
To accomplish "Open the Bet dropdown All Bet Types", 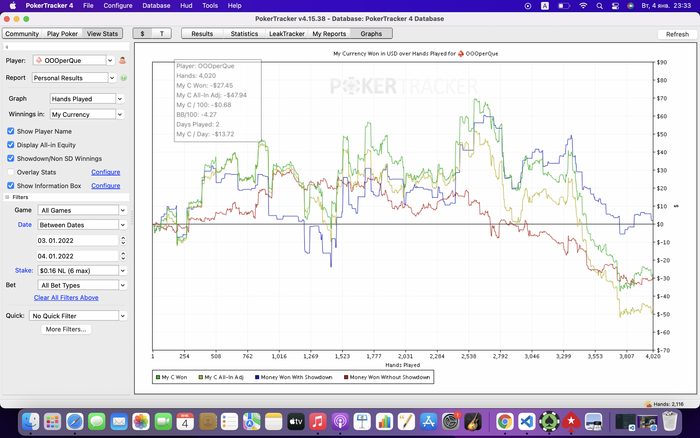I will (82, 285).
